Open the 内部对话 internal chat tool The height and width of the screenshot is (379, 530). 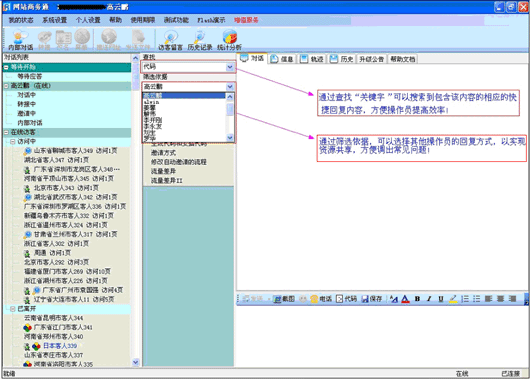20,40
